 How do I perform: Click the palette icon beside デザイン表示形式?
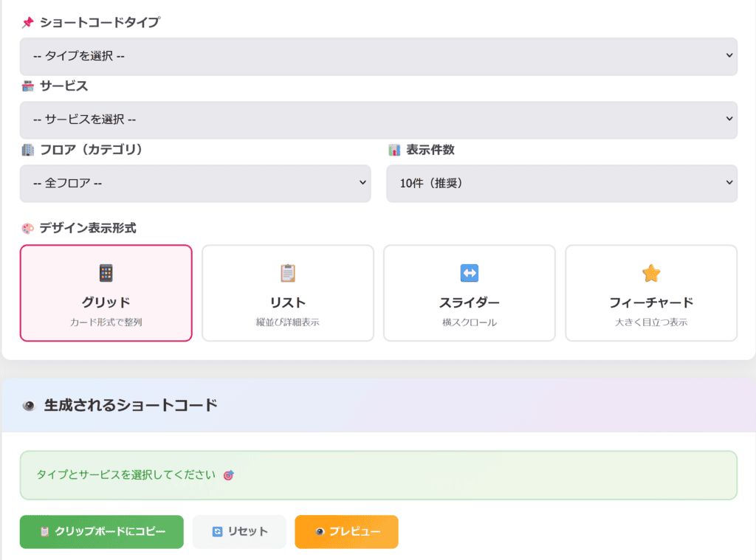pos(28,229)
